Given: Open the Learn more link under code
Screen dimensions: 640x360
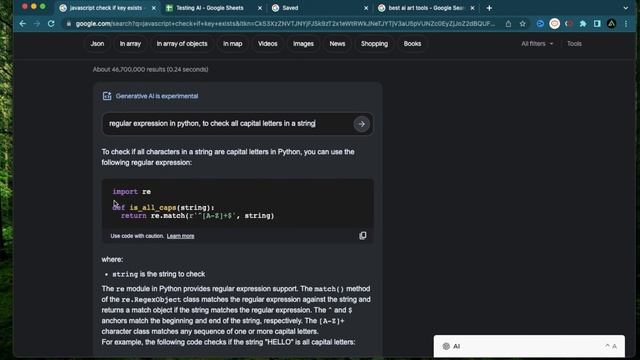Looking at the screenshot, I should [180, 236].
